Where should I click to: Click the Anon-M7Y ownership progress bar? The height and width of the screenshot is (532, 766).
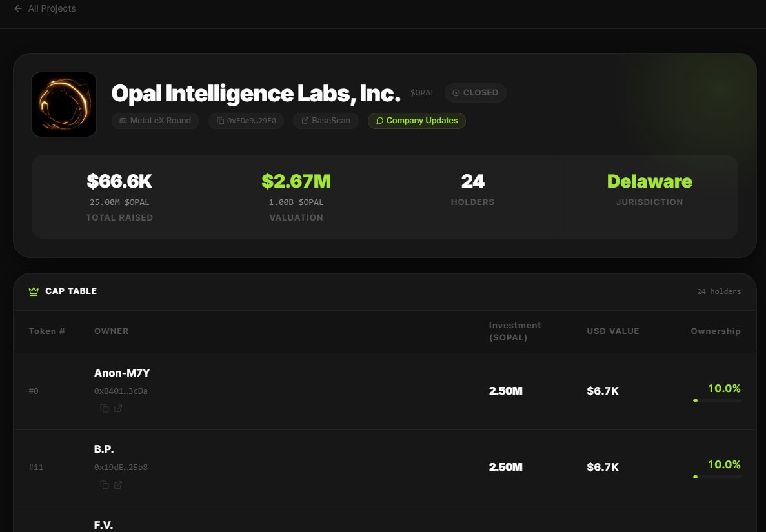pos(717,400)
